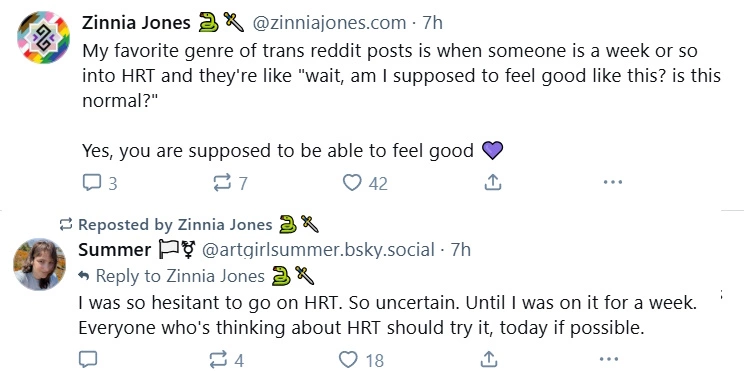
Task: Open Zinnia Jones' profile avatar
Action: click(x=44, y=37)
